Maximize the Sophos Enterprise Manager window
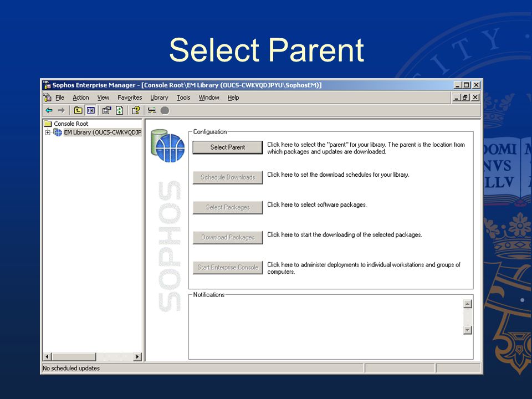The width and height of the screenshot is (532, 399). tap(467, 85)
